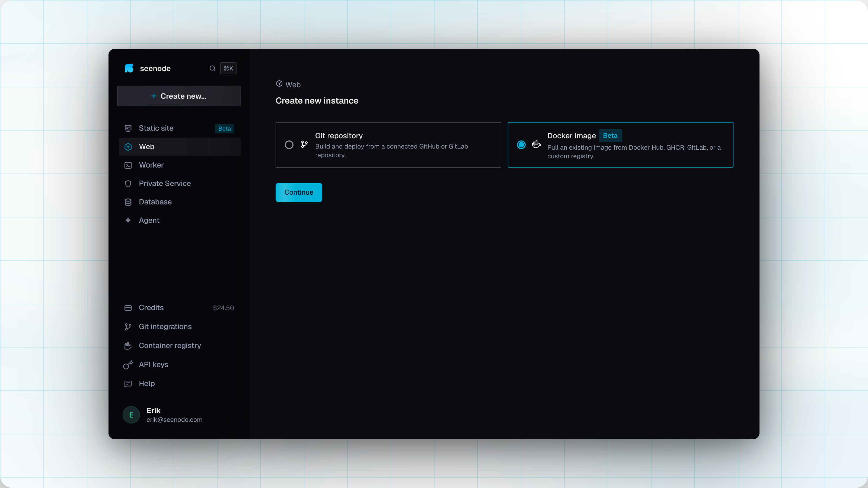Click the Help message icon
This screenshot has height=488, width=868.
pyautogui.click(x=128, y=384)
